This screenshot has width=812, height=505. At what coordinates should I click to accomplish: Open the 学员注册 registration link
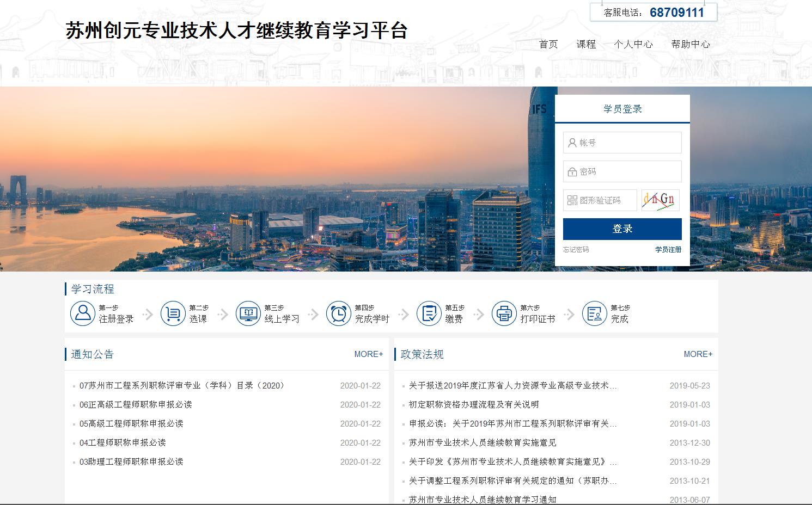(x=668, y=250)
